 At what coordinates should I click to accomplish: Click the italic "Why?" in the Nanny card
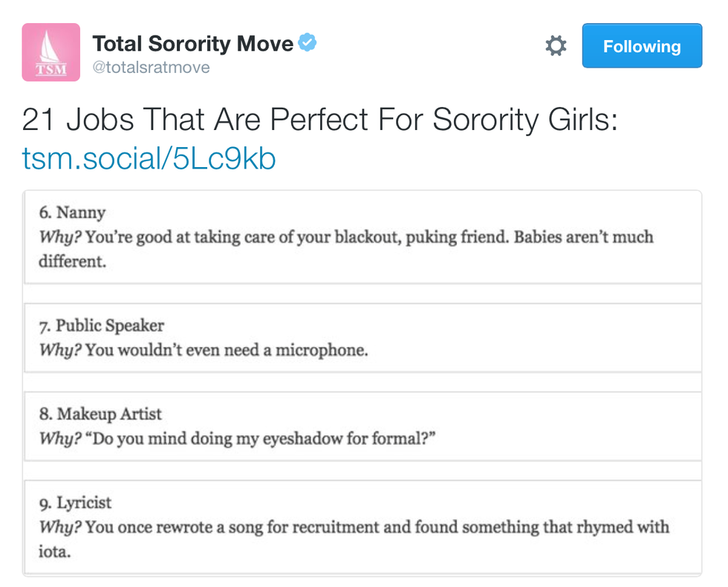point(60,238)
